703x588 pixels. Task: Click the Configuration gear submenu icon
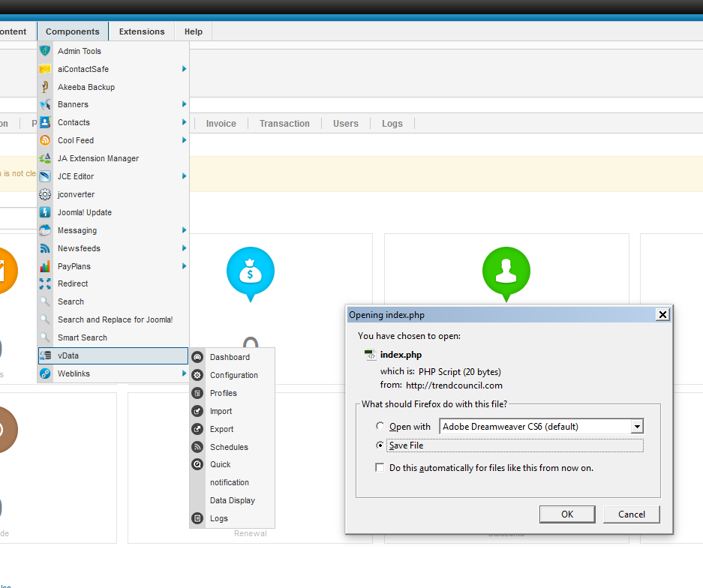(197, 375)
